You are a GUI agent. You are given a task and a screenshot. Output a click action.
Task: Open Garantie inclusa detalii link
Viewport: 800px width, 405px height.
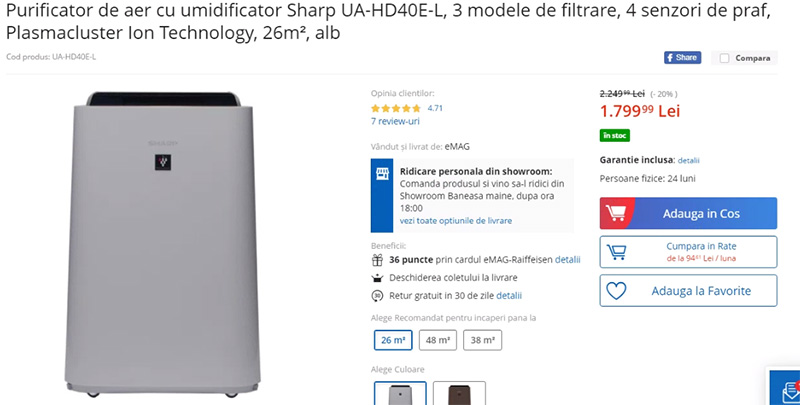click(x=688, y=161)
